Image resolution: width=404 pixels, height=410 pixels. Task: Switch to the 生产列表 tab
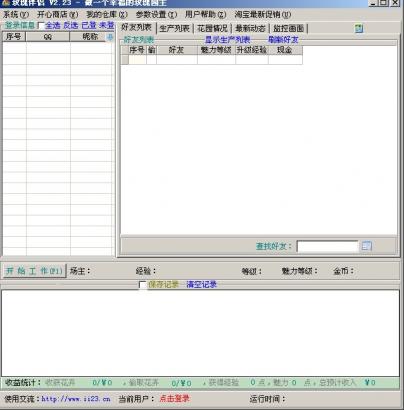[175, 28]
